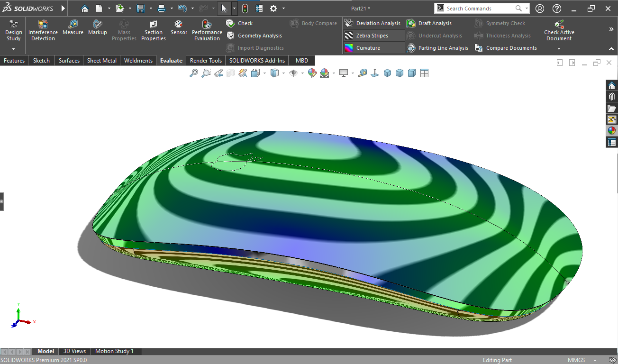Switch to the Surfaces tab
618x364 pixels.
[69, 61]
